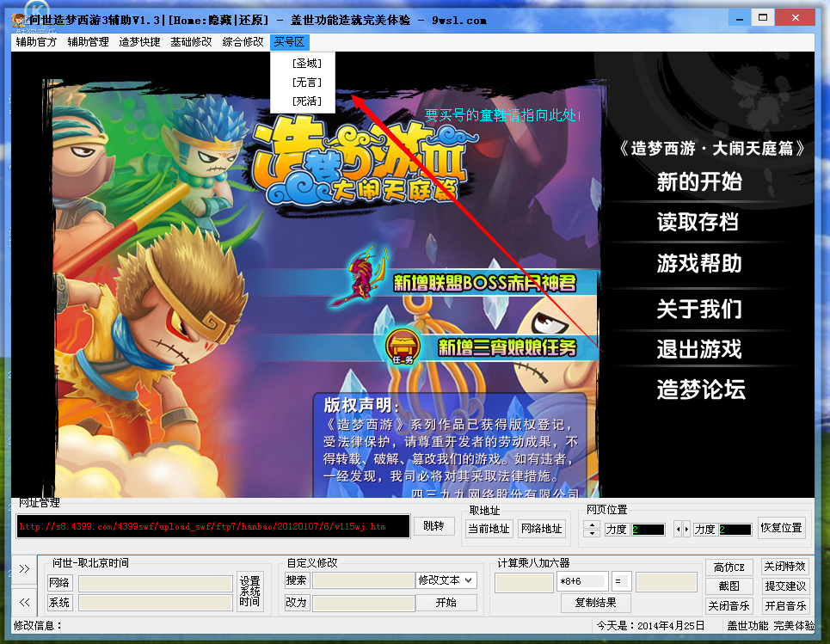Viewport: 830px width, 644px height.
Task: Open the 辅助官方 menu
Action: tap(36, 42)
